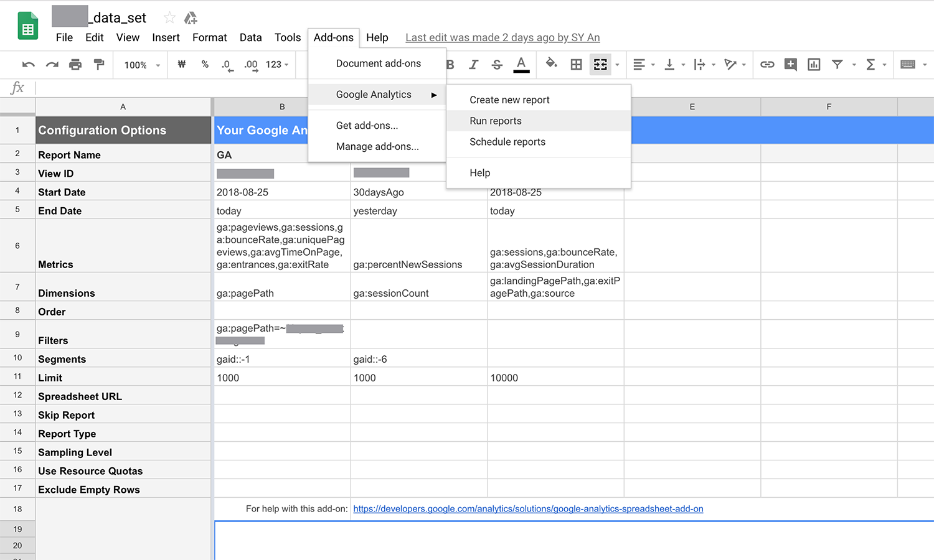Select Document add-ons menu item
This screenshot has height=560, width=934.
pos(377,63)
